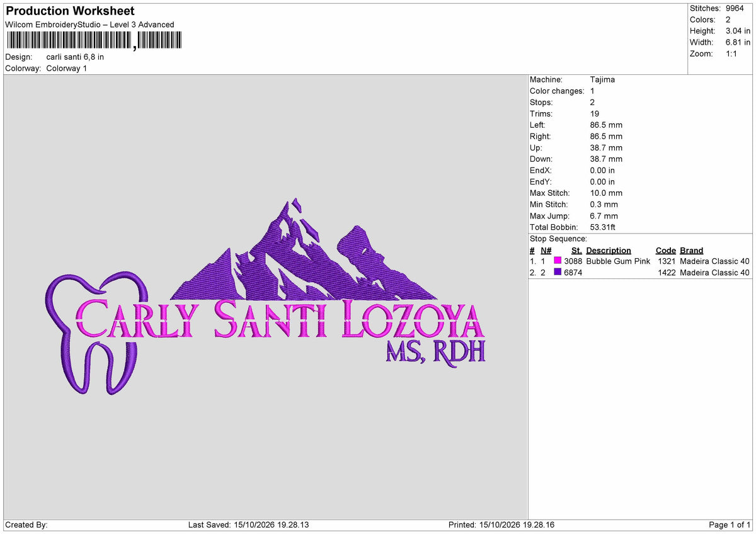Viewport: 756px width, 534px height.
Task: Click the stitch count '6874'
Action: pos(573,272)
